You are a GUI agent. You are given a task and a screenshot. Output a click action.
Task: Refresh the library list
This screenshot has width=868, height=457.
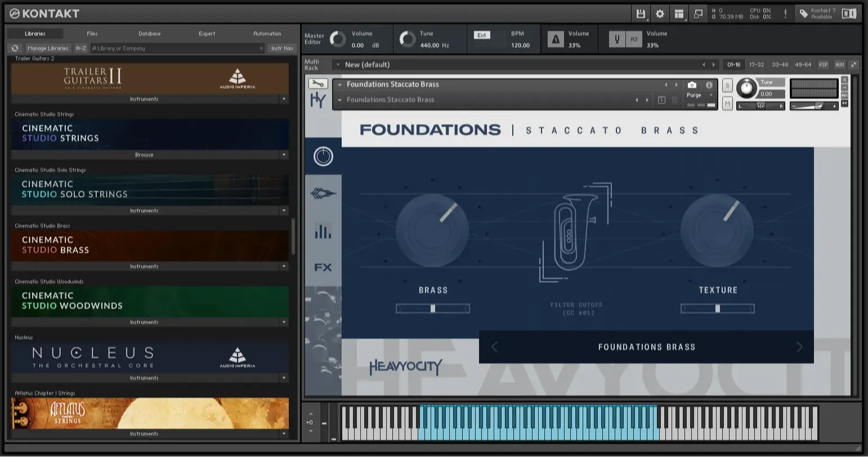tap(15, 48)
